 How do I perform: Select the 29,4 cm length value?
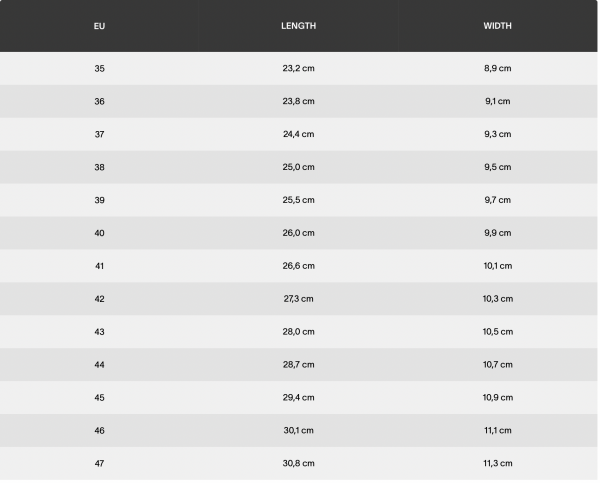point(298,398)
